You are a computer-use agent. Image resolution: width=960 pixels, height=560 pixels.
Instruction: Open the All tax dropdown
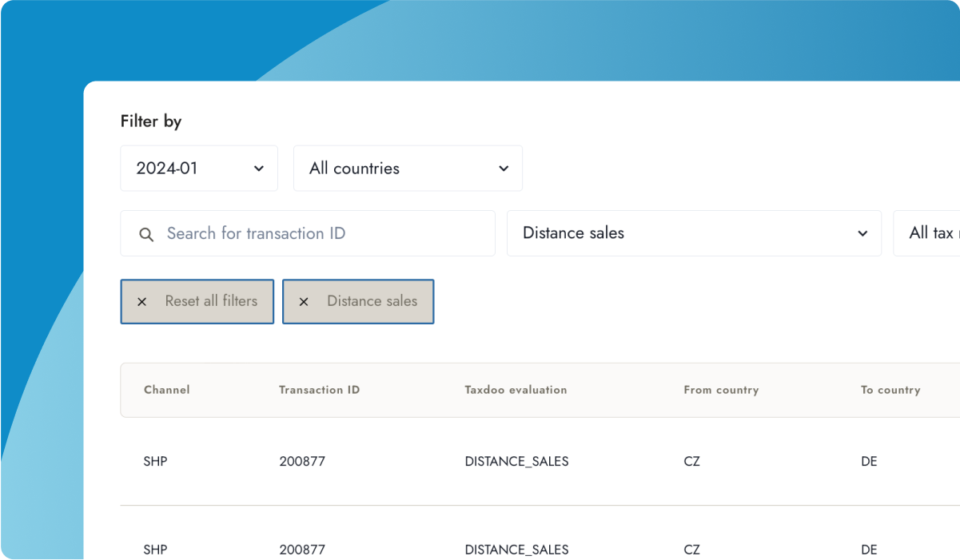coord(926,233)
